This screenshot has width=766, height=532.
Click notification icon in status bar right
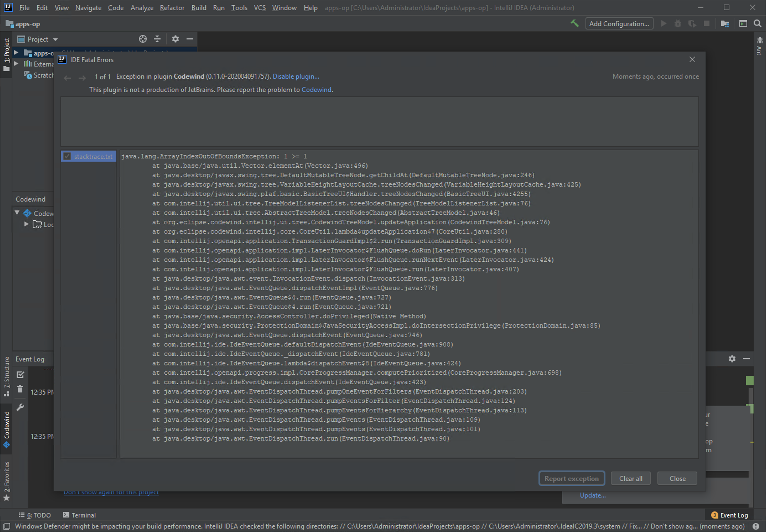click(x=756, y=526)
